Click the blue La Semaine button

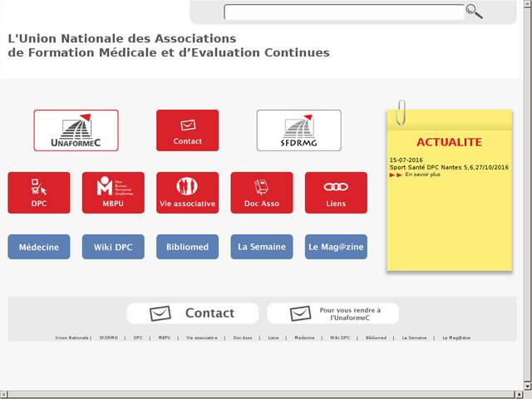(262, 247)
